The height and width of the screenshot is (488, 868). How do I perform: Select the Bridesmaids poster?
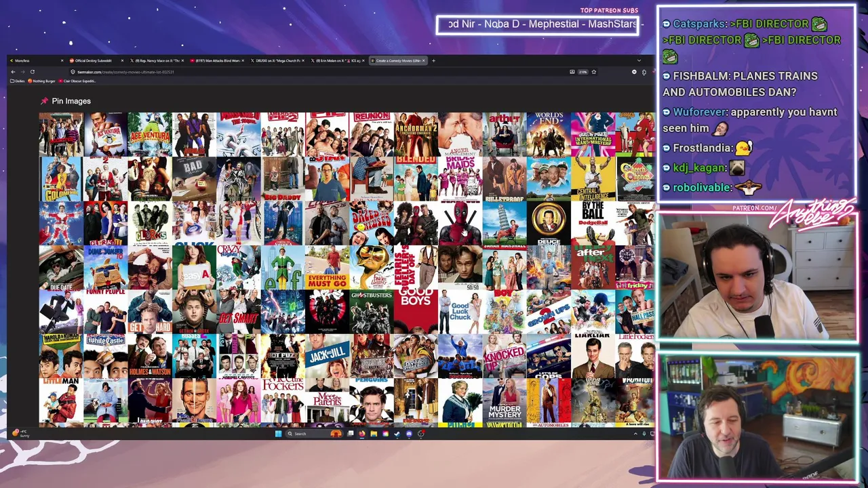point(460,179)
